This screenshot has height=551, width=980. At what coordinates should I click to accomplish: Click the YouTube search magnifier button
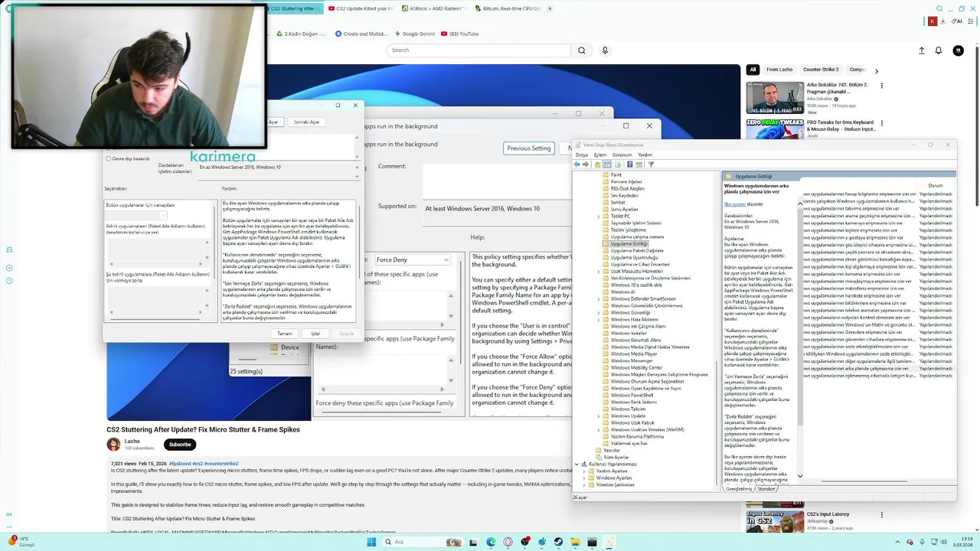(x=582, y=51)
